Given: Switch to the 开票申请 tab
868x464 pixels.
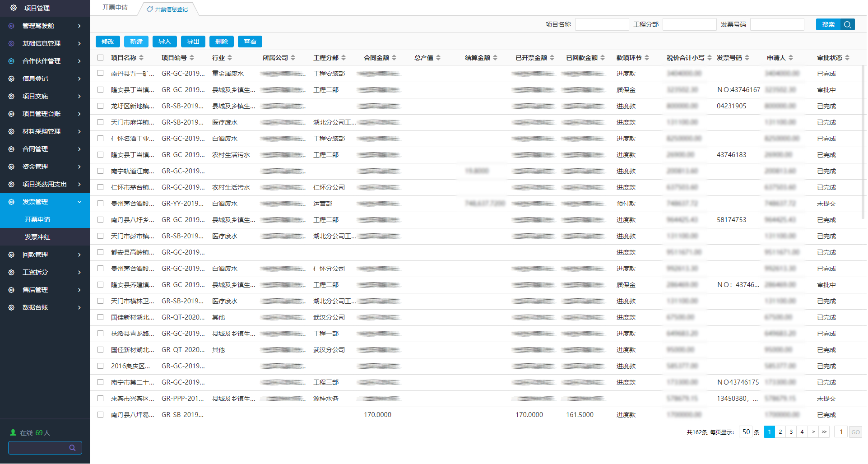Looking at the screenshot, I should (115, 8).
